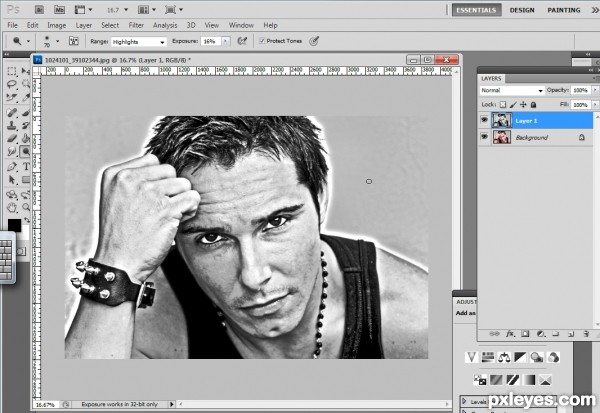This screenshot has width=600, height=413.
Task: Select the Dodge tool in toolbox
Action: click(26, 151)
